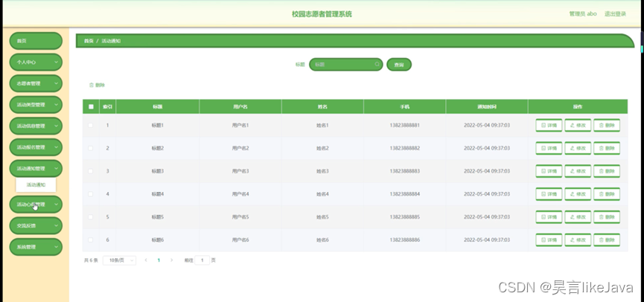Screen dimensions: 644x302
Task: Expand 个人中心 sidebar menu
Action: pos(36,62)
